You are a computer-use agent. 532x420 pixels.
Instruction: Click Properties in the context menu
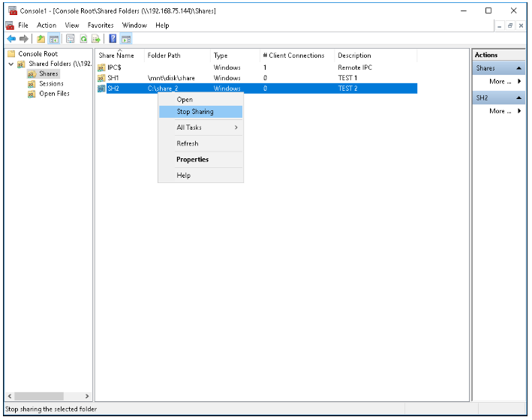[192, 160]
